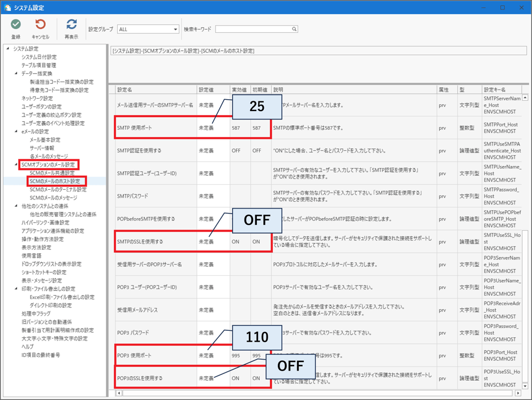Click 設定値 cell of SMTP認証を使用する row

213,151
